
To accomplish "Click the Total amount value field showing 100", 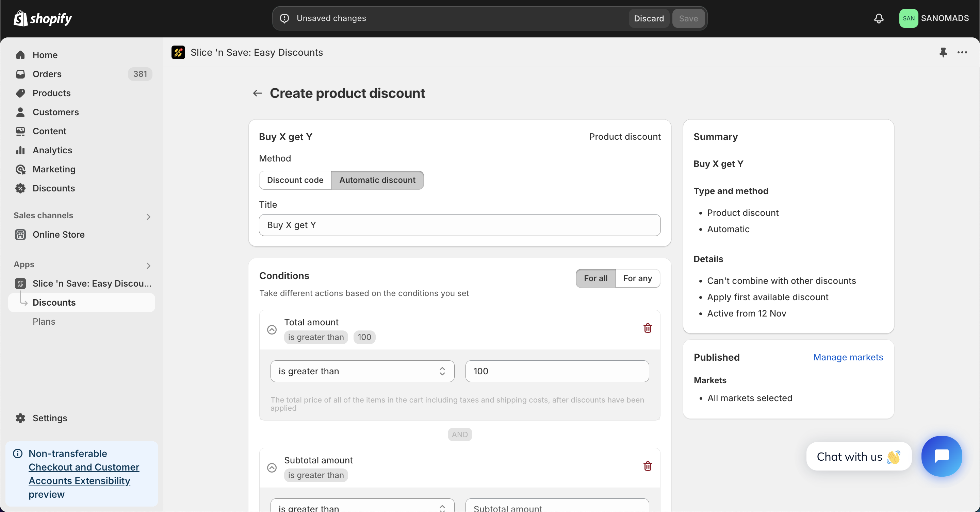I will [557, 371].
